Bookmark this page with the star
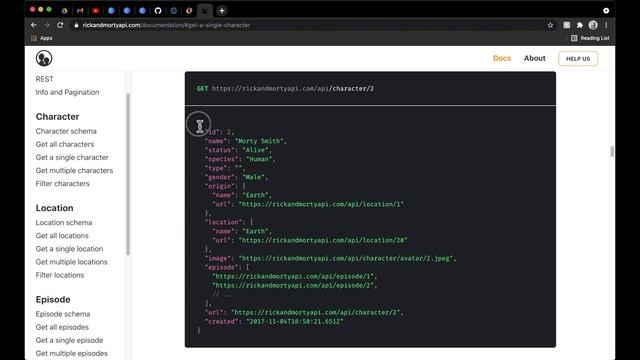Image resolution: width=640 pixels, height=360 pixels. pos(550,25)
